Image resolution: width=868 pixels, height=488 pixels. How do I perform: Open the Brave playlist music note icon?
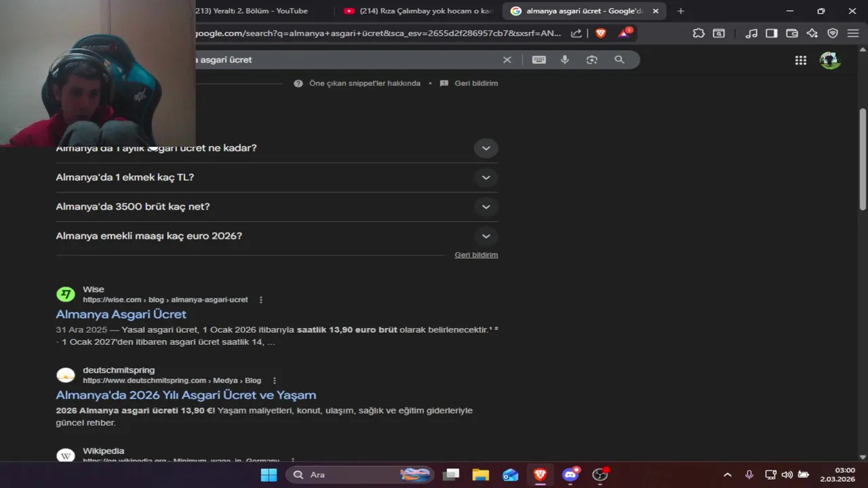751,33
